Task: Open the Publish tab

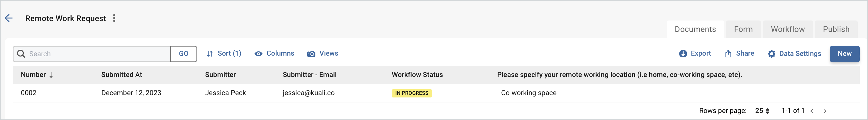Action: (x=836, y=29)
